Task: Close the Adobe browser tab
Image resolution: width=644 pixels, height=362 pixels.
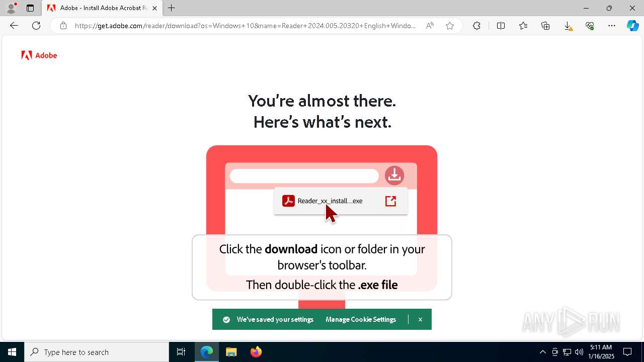Action: click(155, 8)
